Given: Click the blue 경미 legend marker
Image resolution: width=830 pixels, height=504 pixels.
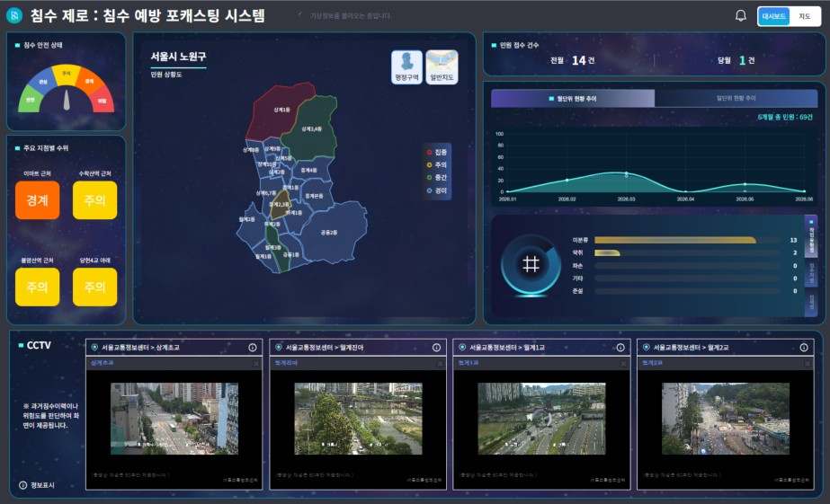Looking at the screenshot, I should pyautogui.click(x=429, y=190).
